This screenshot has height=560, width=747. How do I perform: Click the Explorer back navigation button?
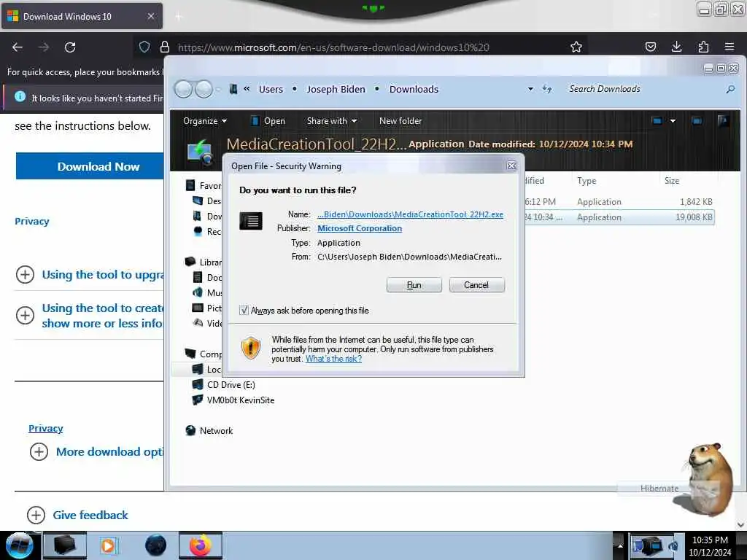click(183, 89)
